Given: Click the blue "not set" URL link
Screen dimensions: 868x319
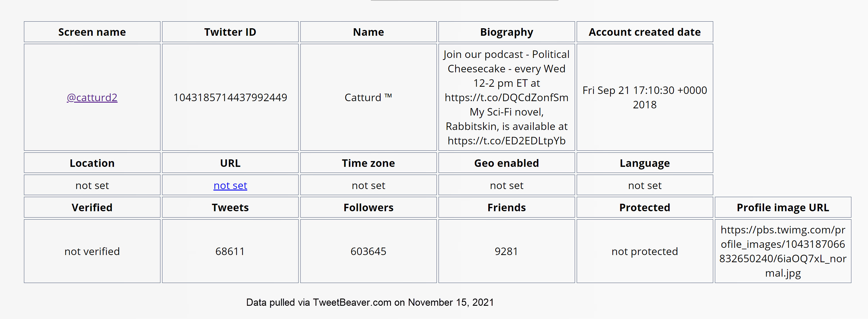Looking at the screenshot, I should pyautogui.click(x=230, y=186).
